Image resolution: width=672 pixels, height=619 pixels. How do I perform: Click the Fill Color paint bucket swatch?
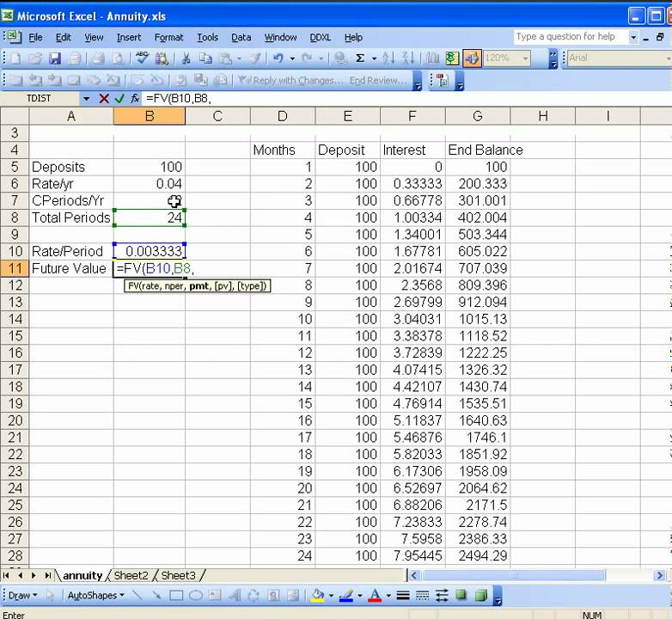click(318, 595)
